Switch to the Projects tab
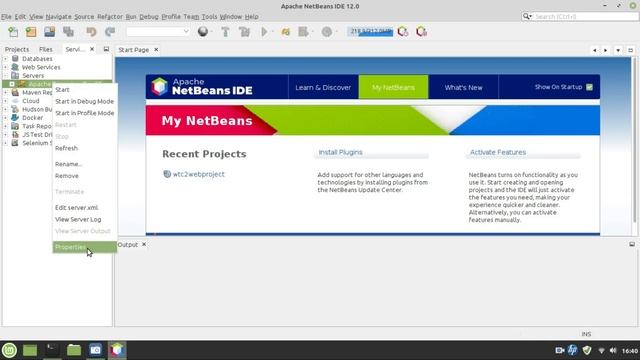 [17, 49]
